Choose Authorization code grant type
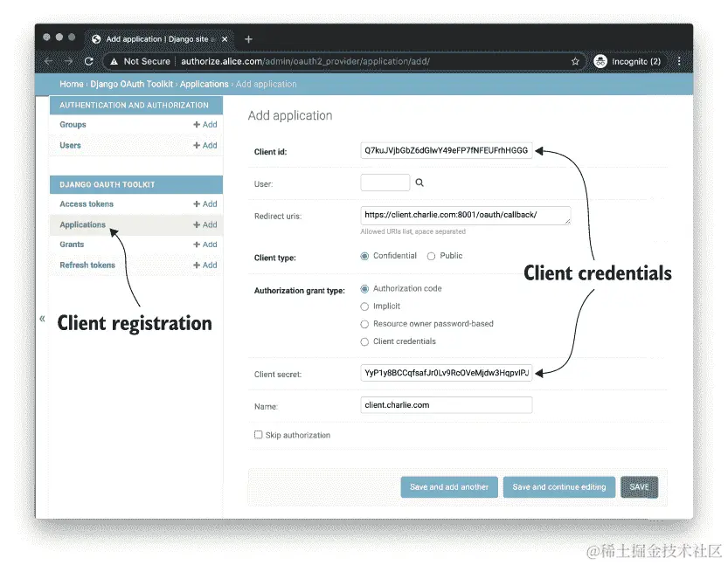 [x=364, y=289]
